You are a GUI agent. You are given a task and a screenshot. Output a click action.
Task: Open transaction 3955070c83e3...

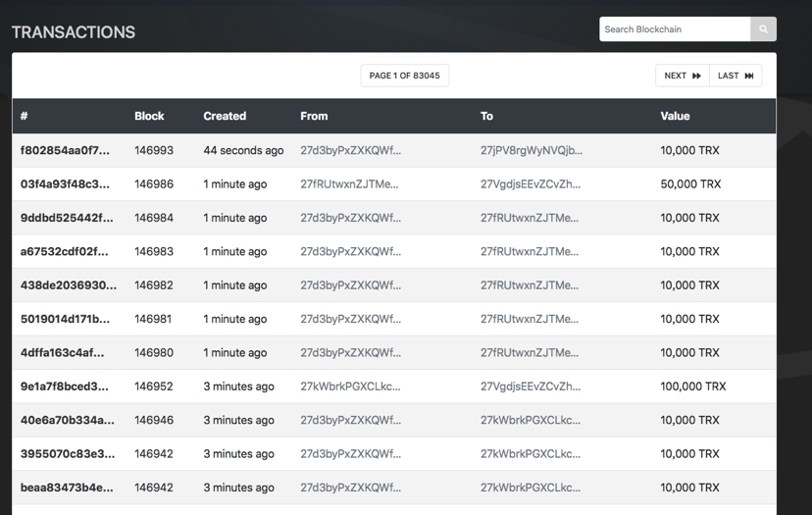[x=68, y=453]
